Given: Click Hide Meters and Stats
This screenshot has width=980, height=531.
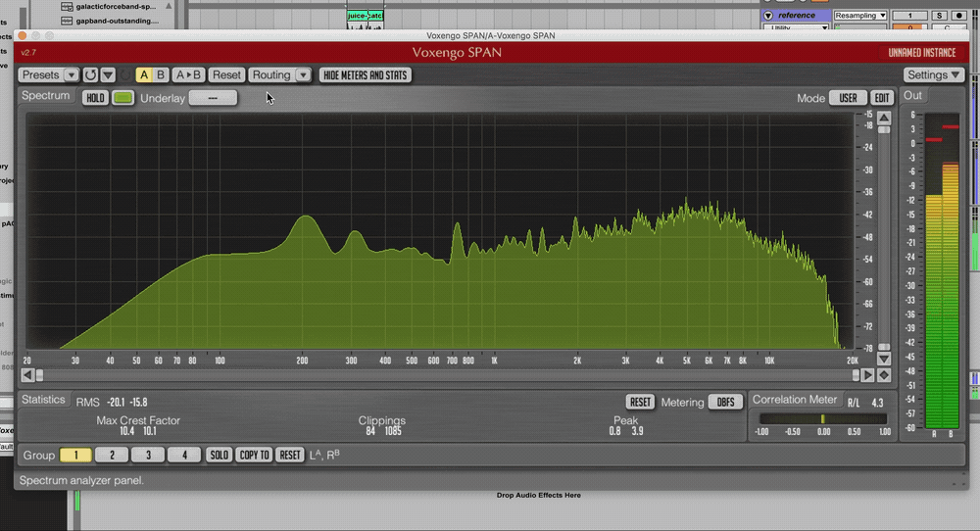Looking at the screenshot, I should coord(365,75).
